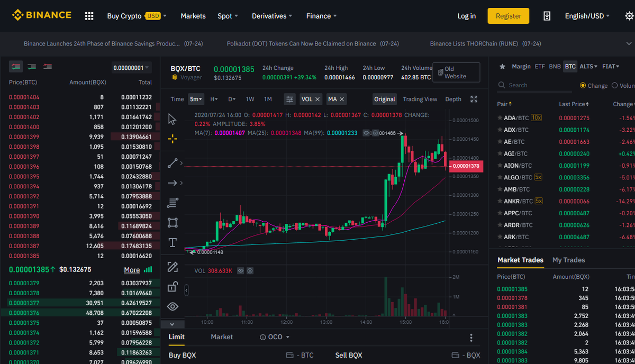635x364 pixels.
Task: Select the Fibonacci retracement lines tool
Action: (173, 203)
